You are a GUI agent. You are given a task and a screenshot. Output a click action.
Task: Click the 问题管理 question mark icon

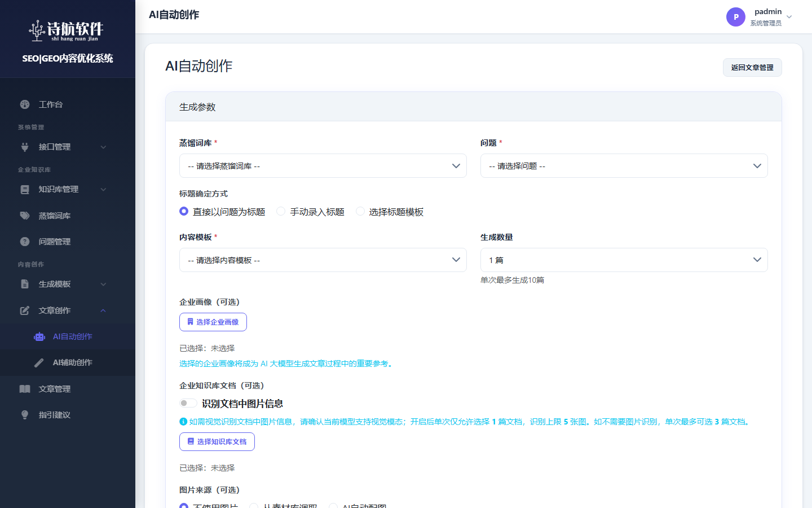coord(25,242)
